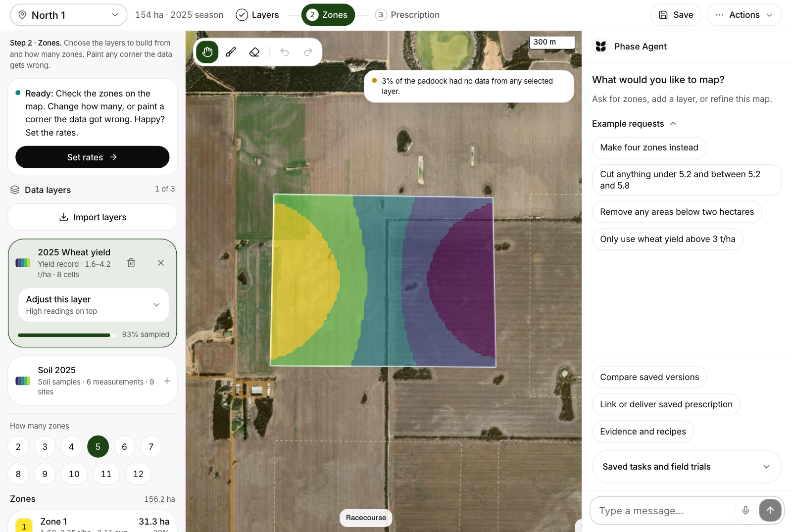This screenshot has height=532, width=792.
Task: Click Evidence and recipes
Action: point(643,432)
